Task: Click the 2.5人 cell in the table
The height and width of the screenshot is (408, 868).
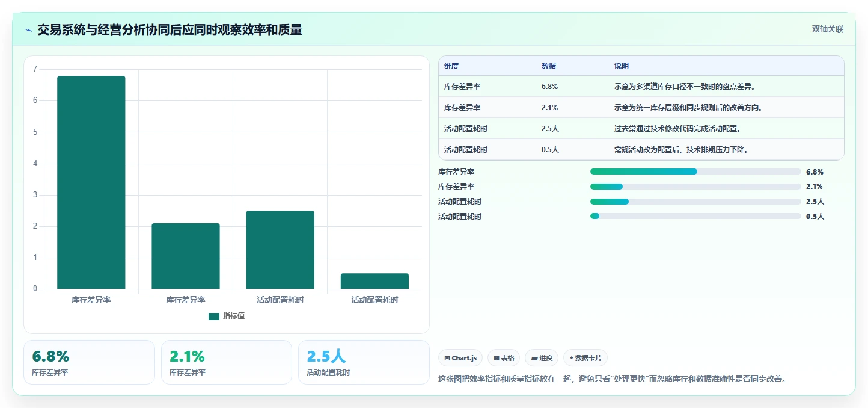Action: 551,129
